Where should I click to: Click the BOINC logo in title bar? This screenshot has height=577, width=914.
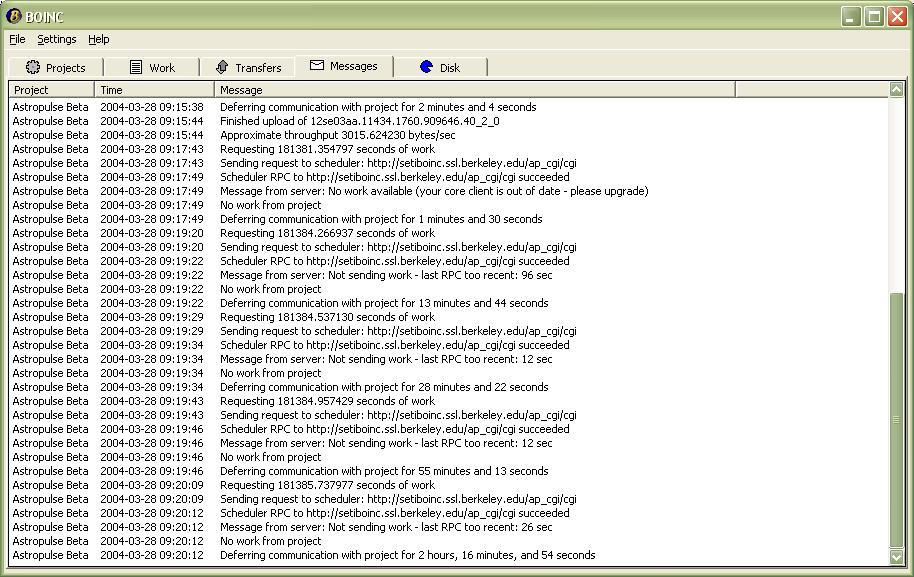(x=14, y=16)
